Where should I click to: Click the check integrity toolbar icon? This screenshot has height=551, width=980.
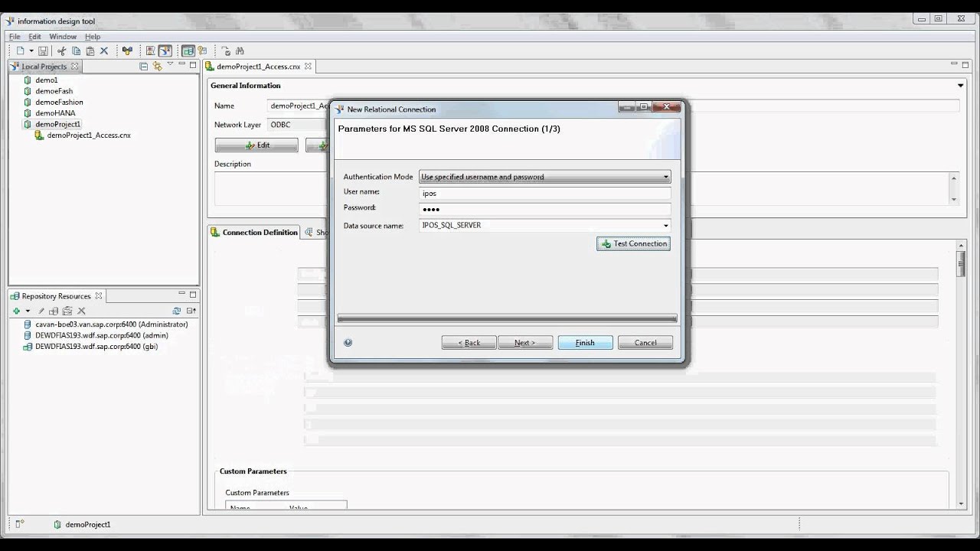(x=225, y=51)
